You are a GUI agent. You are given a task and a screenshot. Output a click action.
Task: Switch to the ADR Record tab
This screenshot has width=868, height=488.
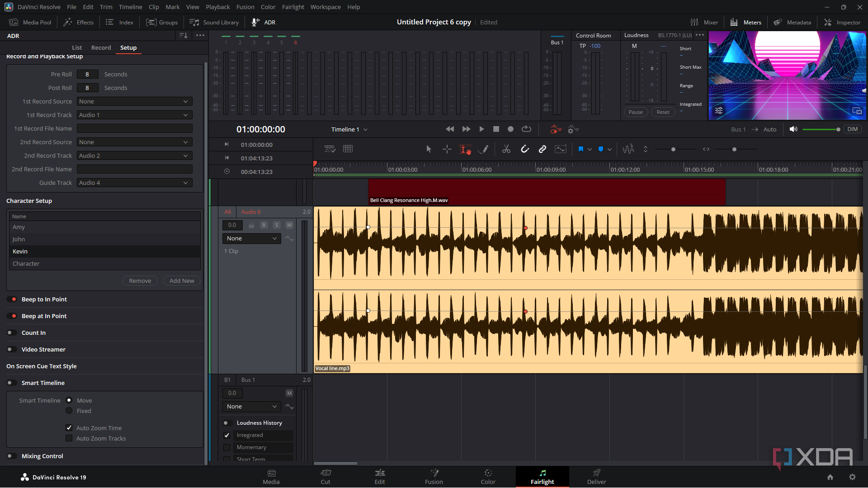click(x=101, y=47)
